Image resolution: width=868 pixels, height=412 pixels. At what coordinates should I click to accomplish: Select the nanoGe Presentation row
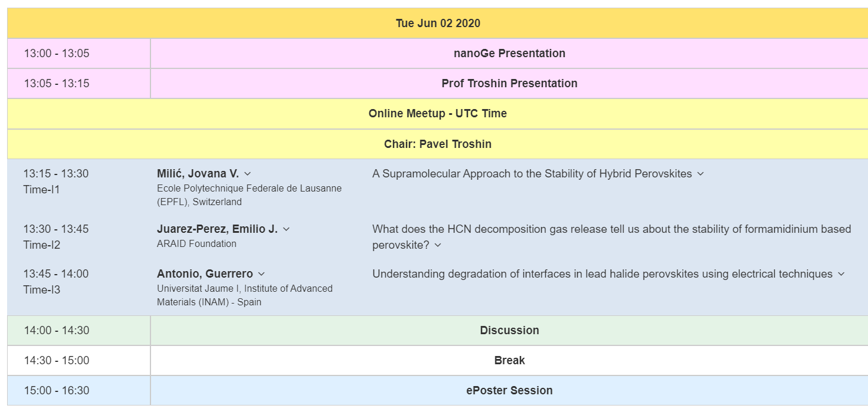pyautogui.click(x=438, y=54)
